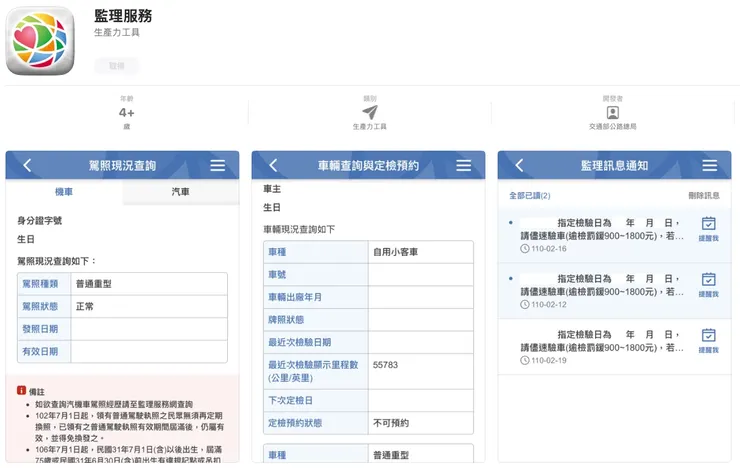Click the red 備註 info icon
740x468 pixels.
pos(21,390)
